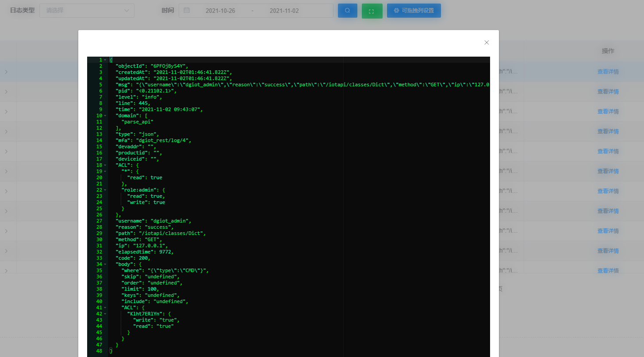The width and height of the screenshot is (644, 357).
Task: Close the JSON detail dialog
Action: pyautogui.click(x=487, y=42)
